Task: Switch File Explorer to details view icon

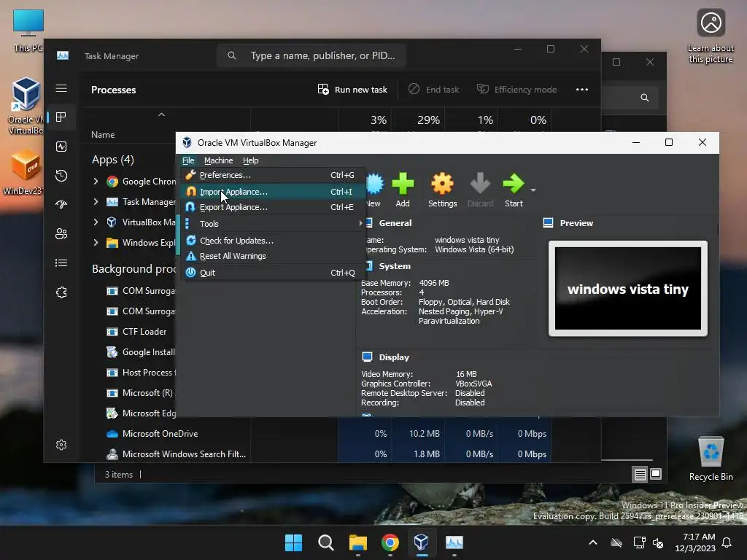Action: pyautogui.click(x=640, y=474)
